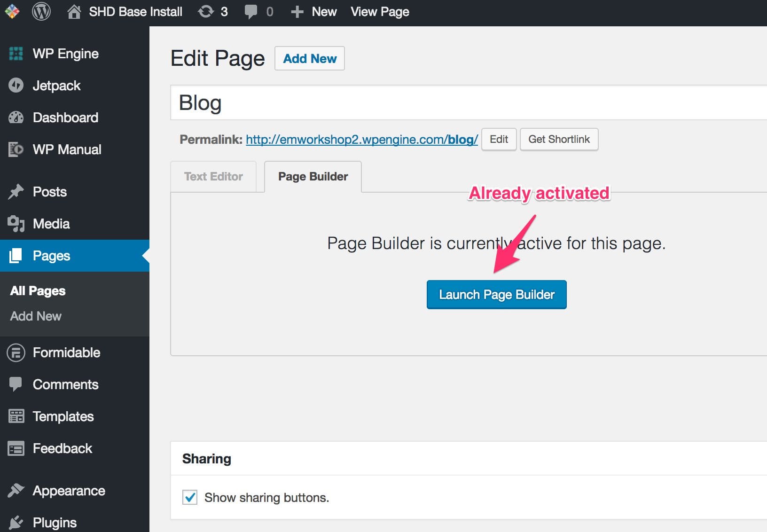Click the WP Engine sidebar icon

click(x=16, y=54)
